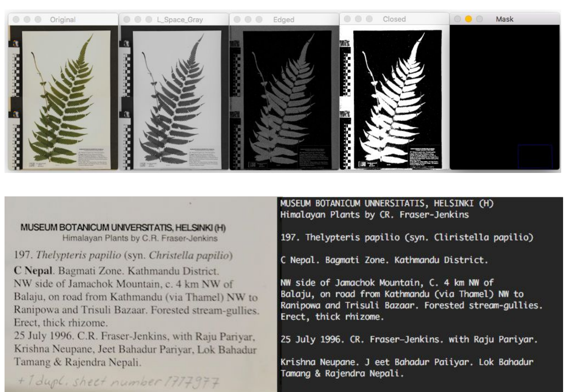Click bold "C Nepal" on the label photo

[x=33, y=271]
